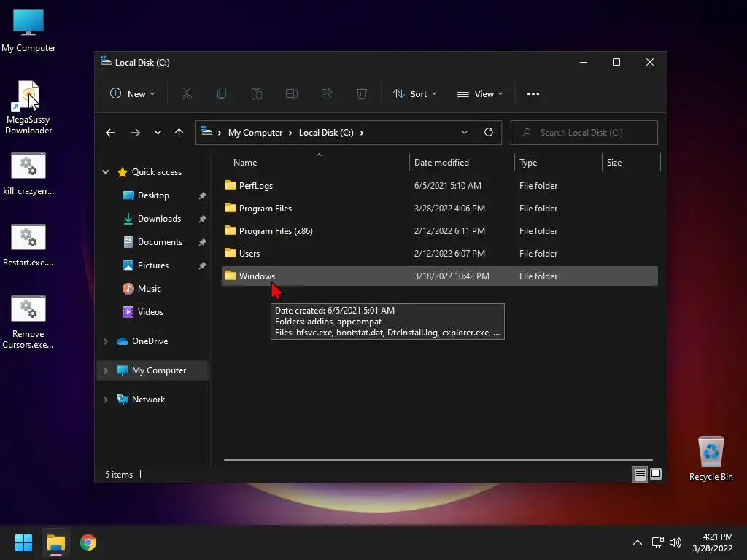Screen dimensions: 747x560
Task: Launch Google Chrome from taskbar
Action: [x=88, y=542]
